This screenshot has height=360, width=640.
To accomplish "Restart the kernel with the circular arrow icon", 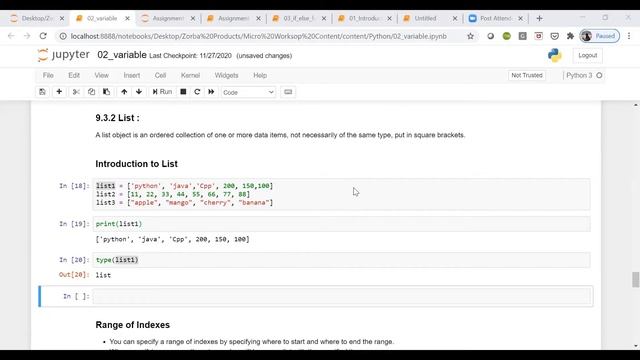I will click(197, 92).
